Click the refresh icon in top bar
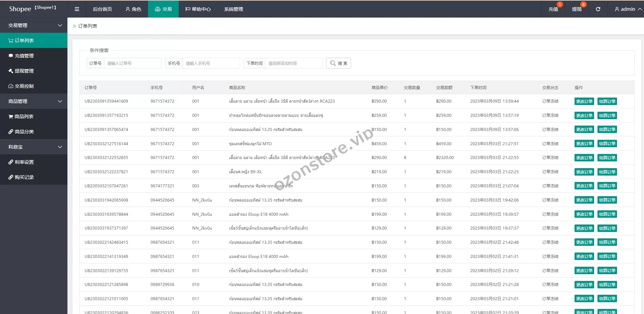Viewport: 644px width, 314px height. coord(598,9)
